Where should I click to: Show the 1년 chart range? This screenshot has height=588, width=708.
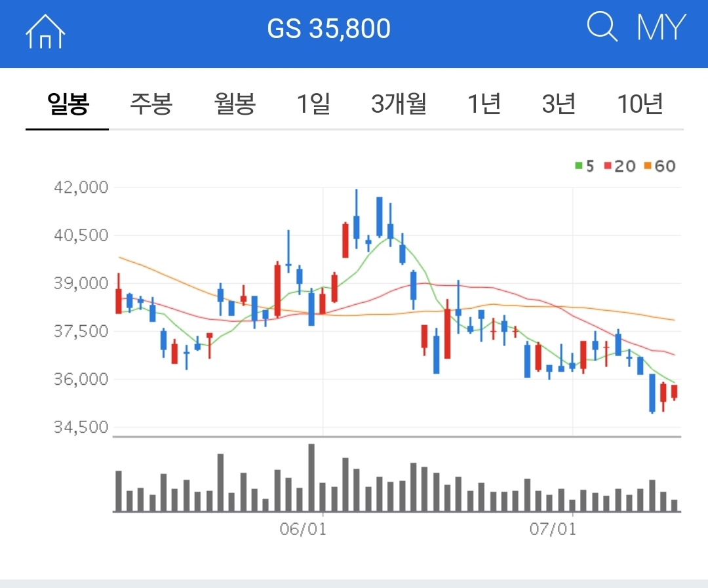pyautogui.click(x=484, y=104)
